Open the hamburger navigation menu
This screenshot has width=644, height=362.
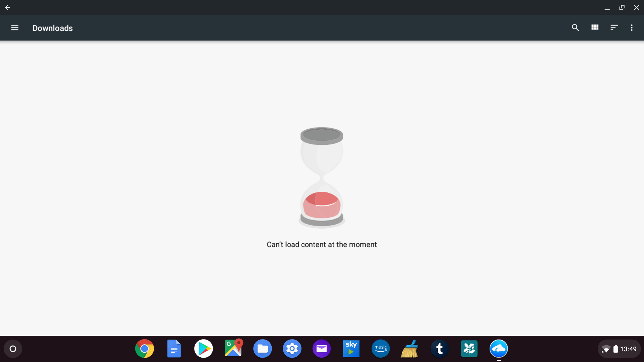pos(14,28)
